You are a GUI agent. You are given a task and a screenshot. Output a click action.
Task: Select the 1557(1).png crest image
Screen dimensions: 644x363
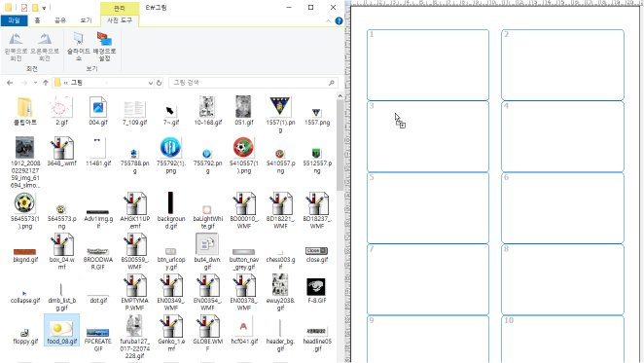[x=280, y=115]
